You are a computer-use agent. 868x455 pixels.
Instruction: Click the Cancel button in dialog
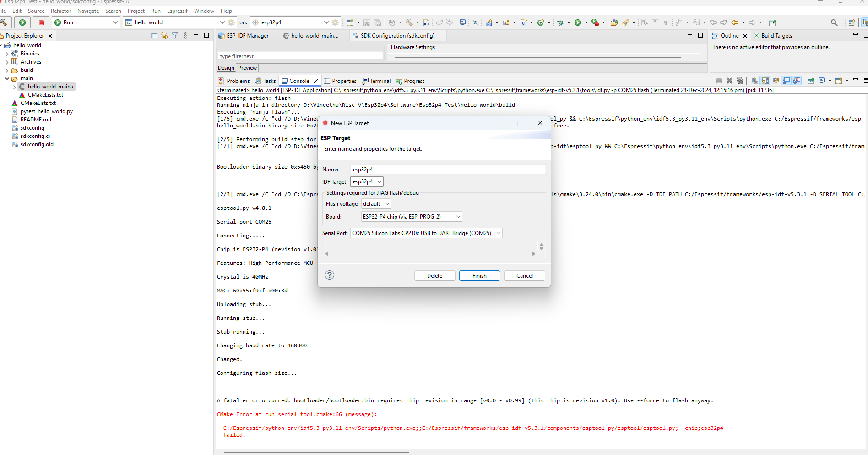(524, 275)
